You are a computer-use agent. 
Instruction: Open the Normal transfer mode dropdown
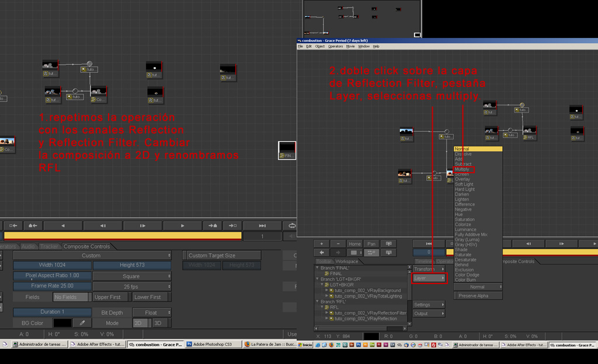(478, 286)
